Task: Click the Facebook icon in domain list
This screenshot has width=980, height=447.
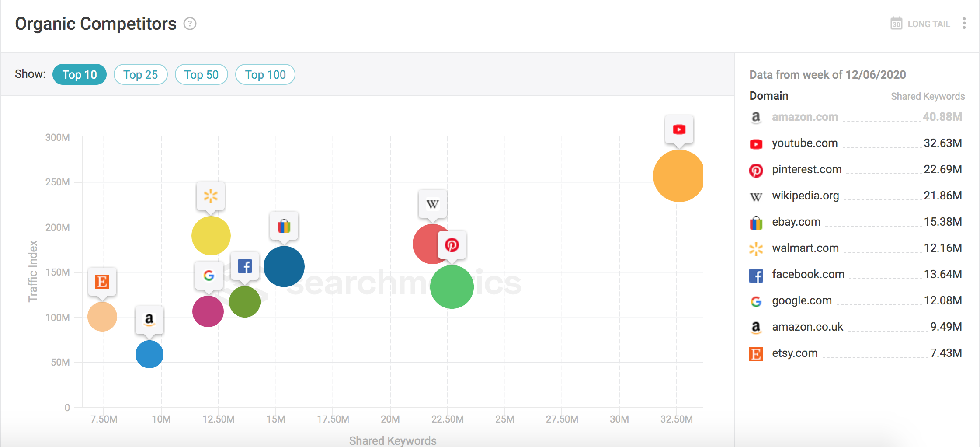Action: [x=756, y=275]
